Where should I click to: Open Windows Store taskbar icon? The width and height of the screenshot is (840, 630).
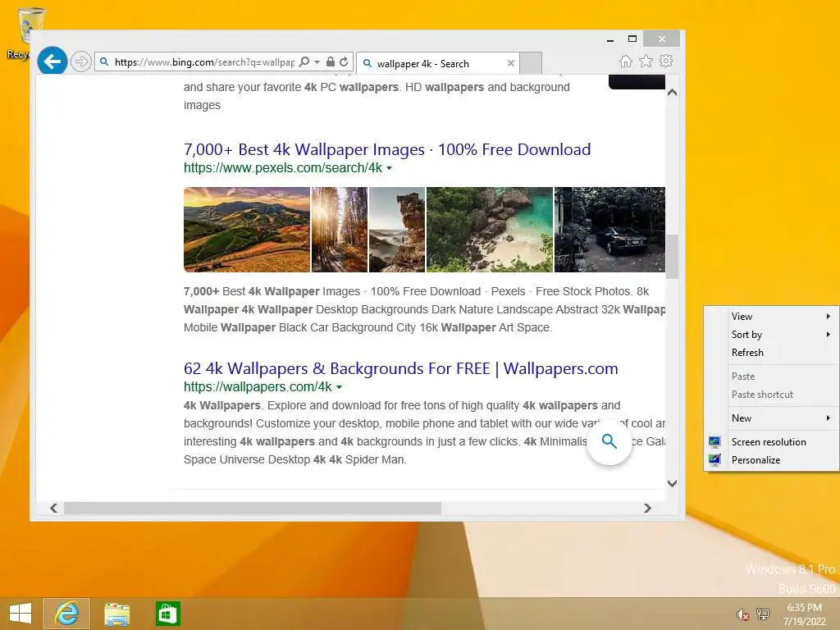tap(167, 614)
